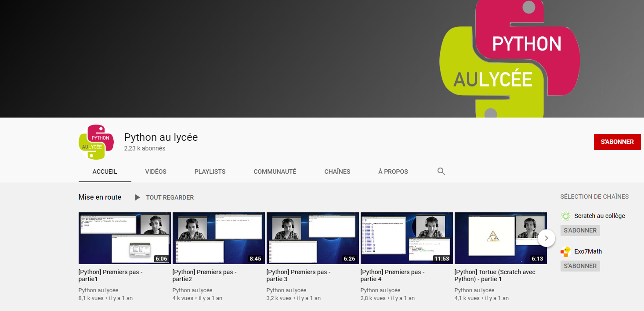The height and width of the screenshot is (311, 644).
Task: Click the channel name under the partie1 video
Action: [98, 290]
